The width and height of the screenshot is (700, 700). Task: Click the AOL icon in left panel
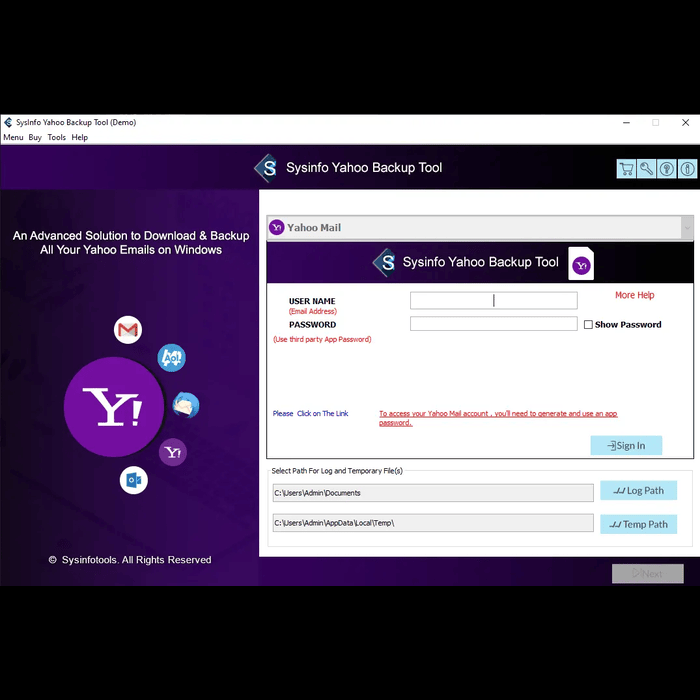[x=171, y=358]
